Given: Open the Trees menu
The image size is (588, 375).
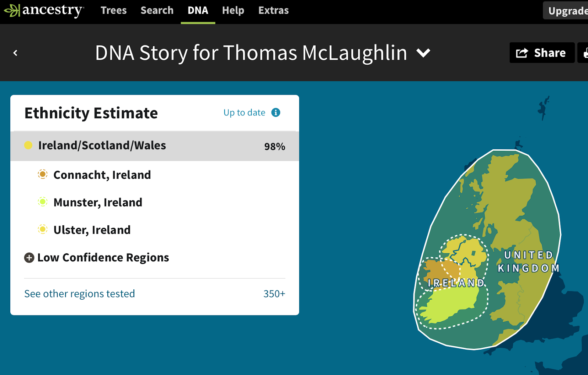Looking at the screenshot, I should [114, 10].
